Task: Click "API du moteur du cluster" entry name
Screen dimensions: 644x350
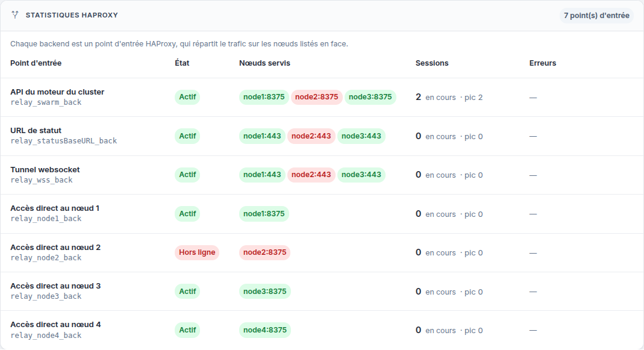Action: click(x=57, y=92)
